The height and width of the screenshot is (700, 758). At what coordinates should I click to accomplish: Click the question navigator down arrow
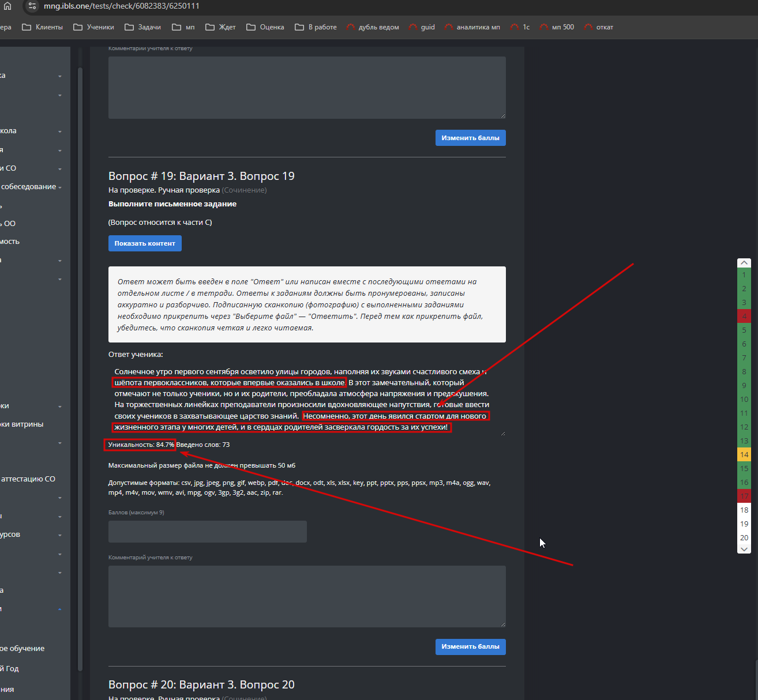pos(744,549)
